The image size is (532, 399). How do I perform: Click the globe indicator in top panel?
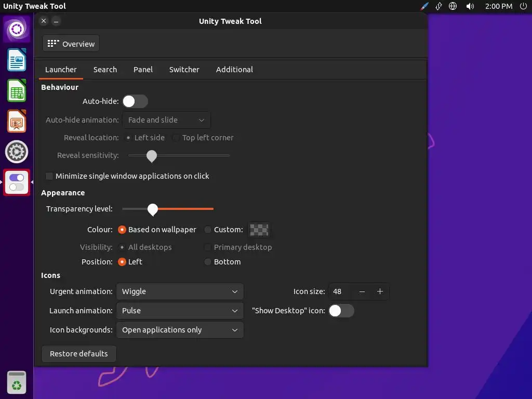tap(453, 6)
